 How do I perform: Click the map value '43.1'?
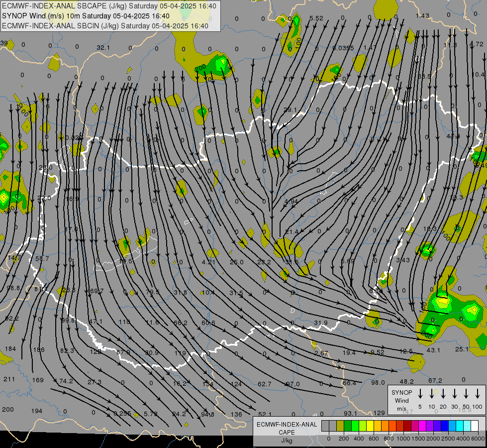click(433, 350)
